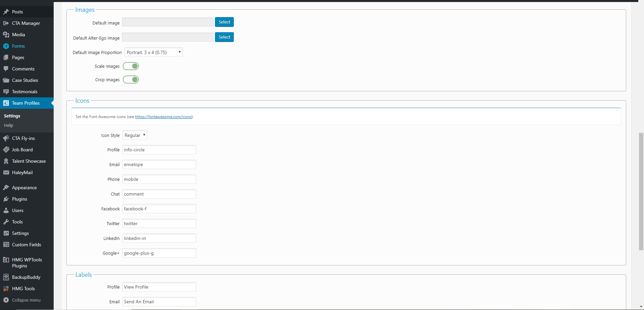Screen dimensions: 644x310
Task: Click the Tools wrench icon
Action: (6, 222)
